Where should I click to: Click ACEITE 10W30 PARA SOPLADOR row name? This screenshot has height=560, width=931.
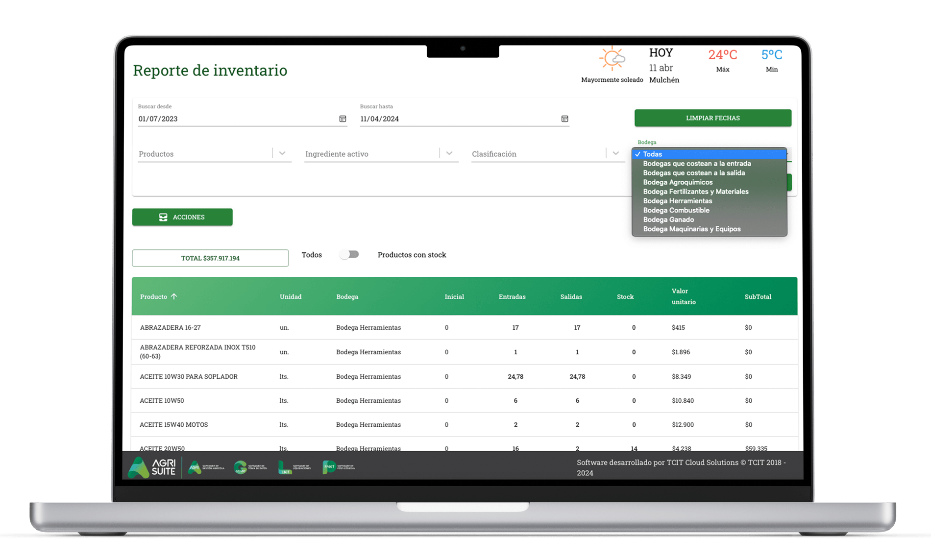[189, 376]
